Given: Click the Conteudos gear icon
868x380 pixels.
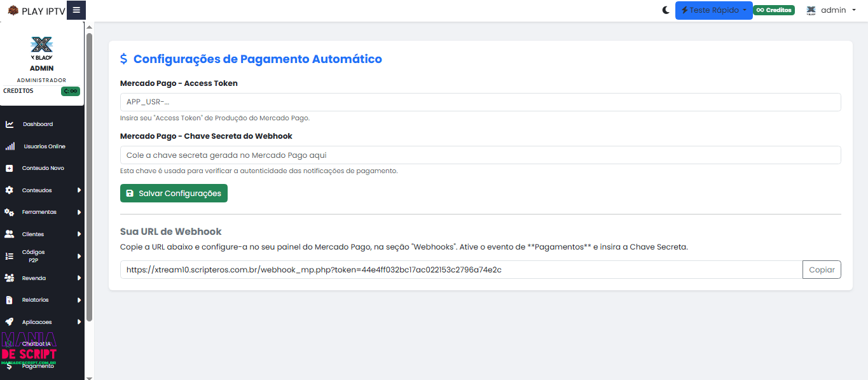Looking at the screenshot, I should coord(9,190).
